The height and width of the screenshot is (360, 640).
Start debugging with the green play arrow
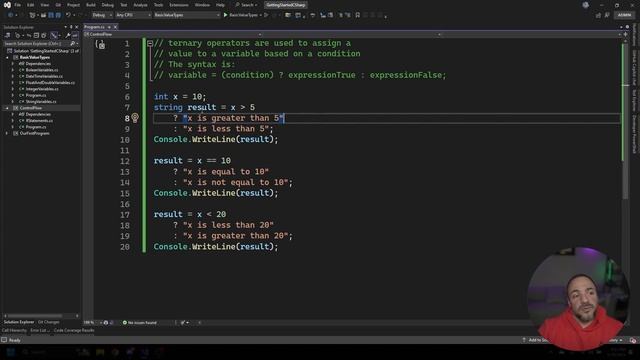225,15
